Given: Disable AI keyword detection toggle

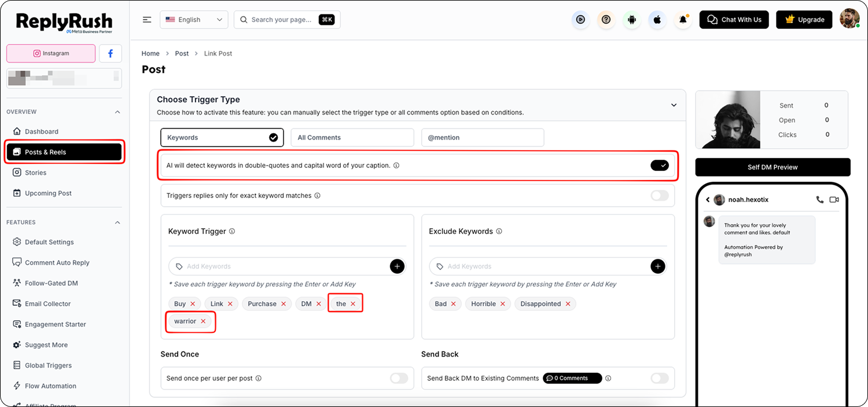Looking at the screenshot, I should (660, 166).
